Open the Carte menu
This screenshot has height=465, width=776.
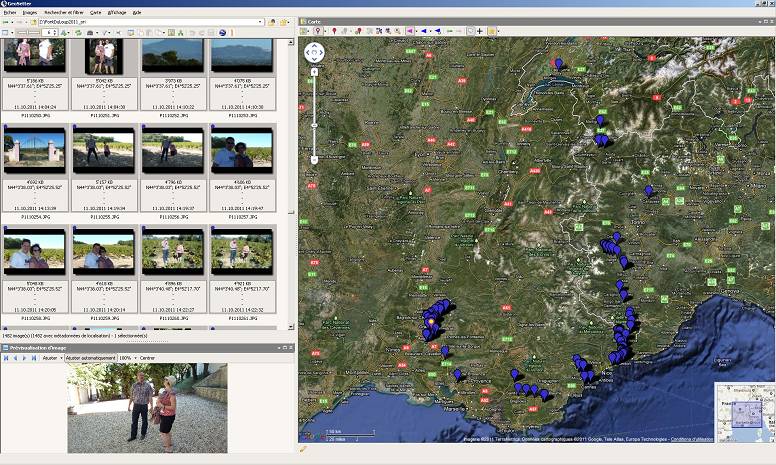point(95,12)
